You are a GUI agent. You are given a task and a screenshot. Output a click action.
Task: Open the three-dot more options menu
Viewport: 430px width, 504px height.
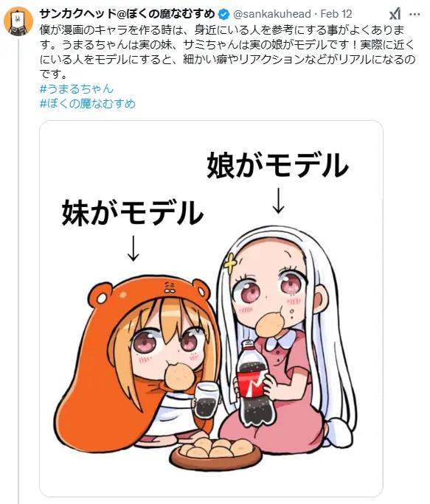[x=415, y=15]
